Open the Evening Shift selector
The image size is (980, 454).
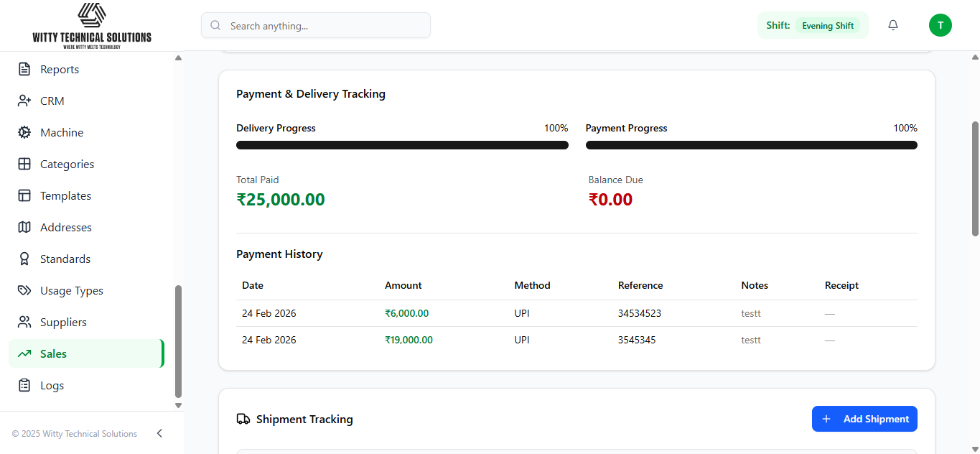[x=827, y=26]
